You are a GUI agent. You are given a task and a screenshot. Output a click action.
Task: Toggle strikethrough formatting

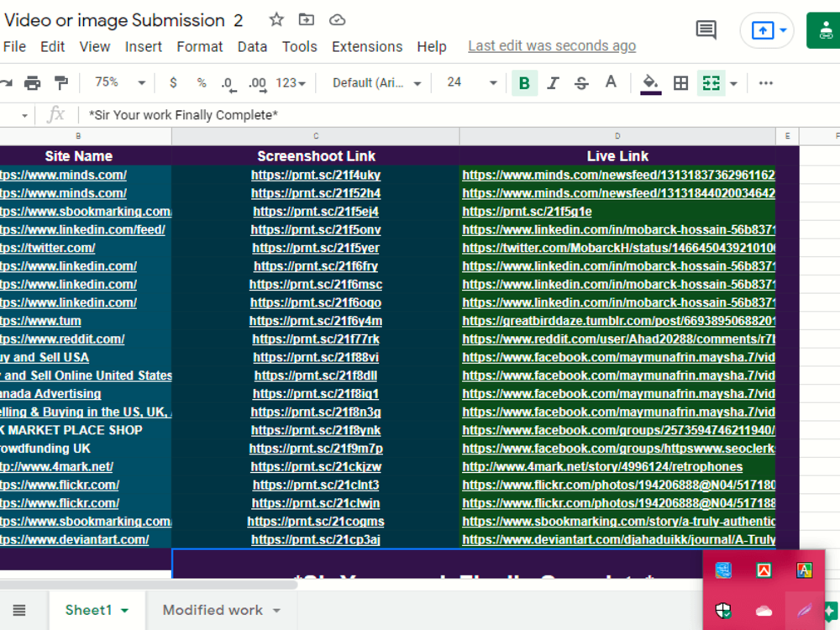tap(581, 83)
